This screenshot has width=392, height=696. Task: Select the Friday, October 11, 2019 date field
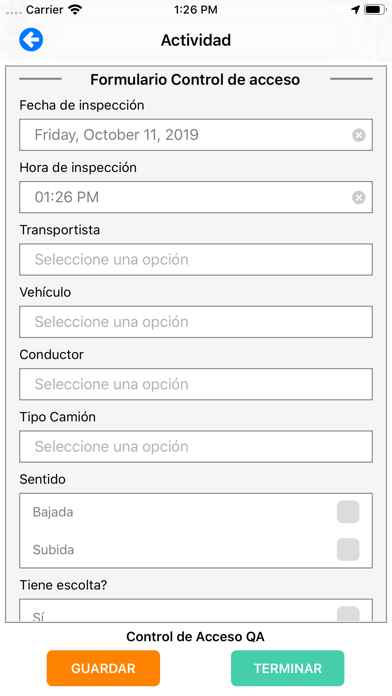tap(196, 135)
